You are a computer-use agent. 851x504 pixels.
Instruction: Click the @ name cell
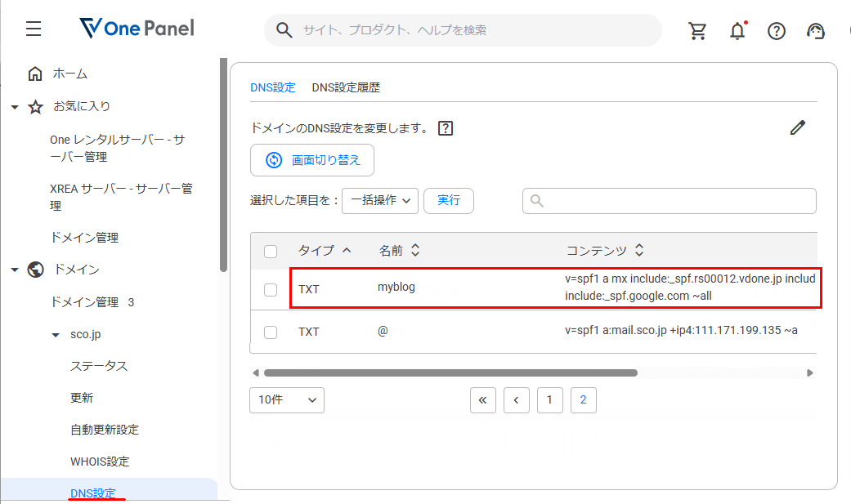coord(383,331)
